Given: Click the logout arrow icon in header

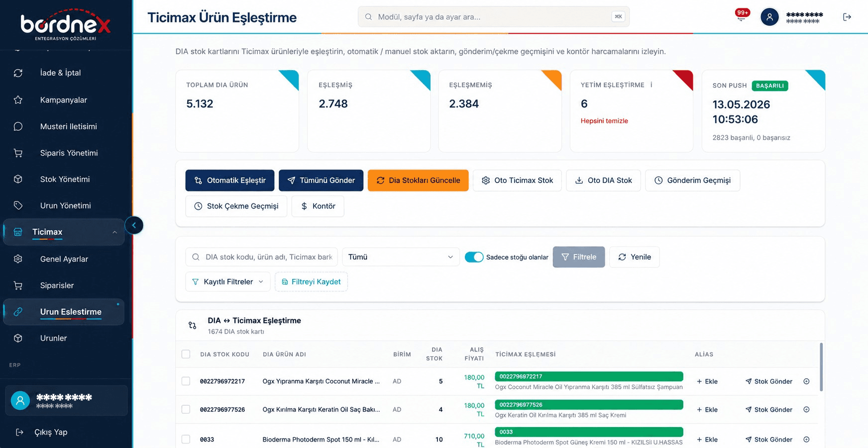Looking at the screenshot, I should [x=847, y=17].
